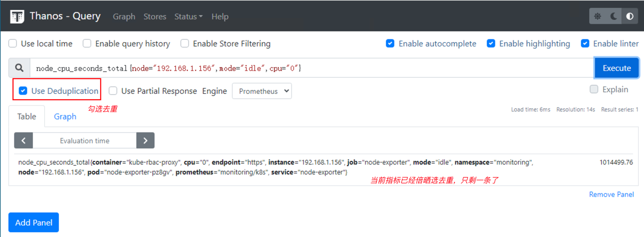Disable the Use Deduplication checkbox
Screen dimensions: 644x237
click(23, 91)
